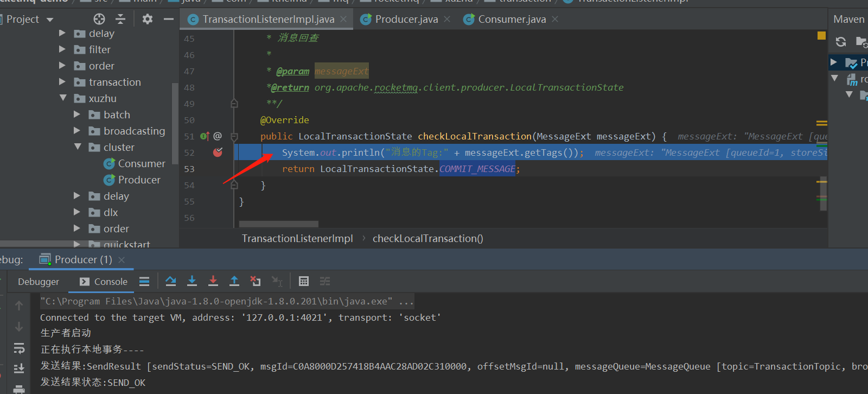The width and height of the screenshot is (868, 394).
Task: Click the @return Javadoc tag
Action: coord(290,87)
